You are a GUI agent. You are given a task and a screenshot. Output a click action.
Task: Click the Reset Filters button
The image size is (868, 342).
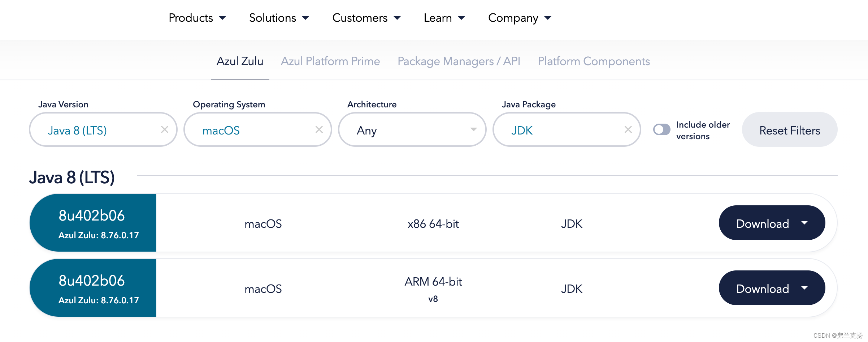tap(790, 129)
